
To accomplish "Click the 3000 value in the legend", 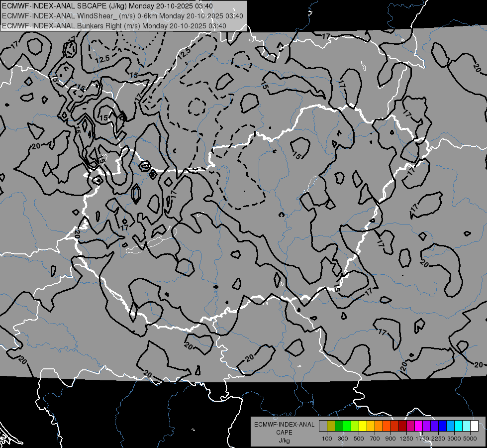I will 454,439.
